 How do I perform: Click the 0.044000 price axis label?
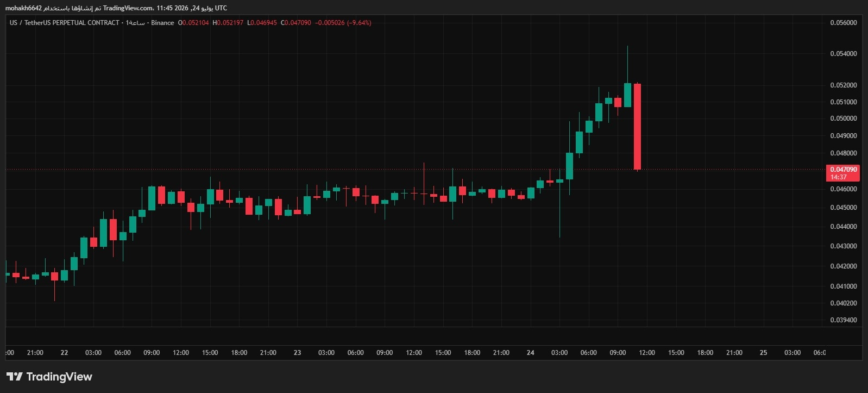pos(844,227)
